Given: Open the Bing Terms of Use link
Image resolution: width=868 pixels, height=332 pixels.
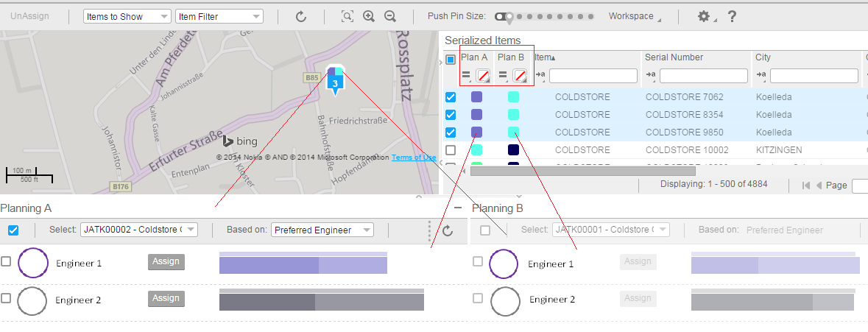Looking at the screenshot, I should coord(414,158).
